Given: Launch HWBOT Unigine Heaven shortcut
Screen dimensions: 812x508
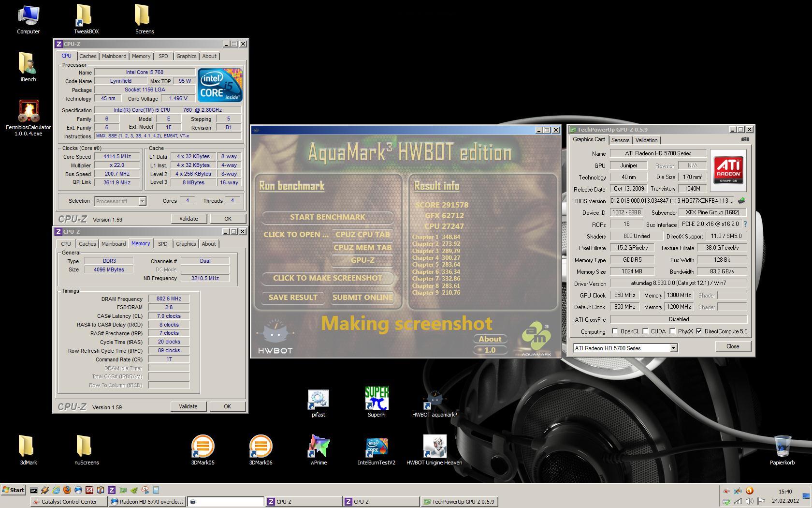Looking at the screenshot, I should coord(434,450).
